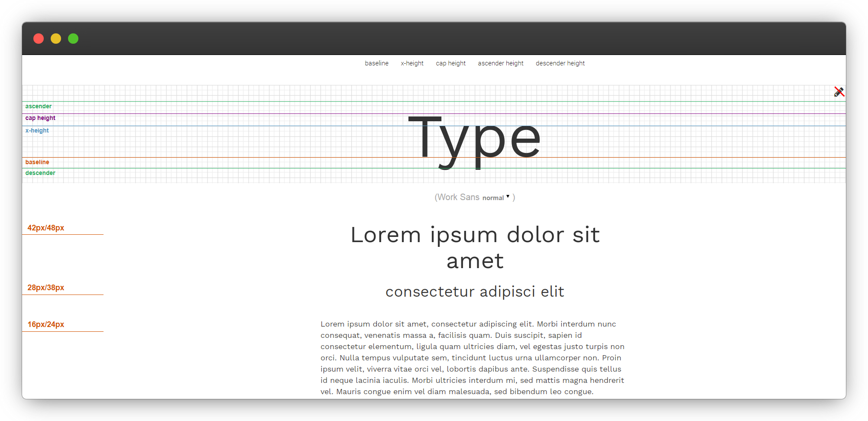
Task: Click the green descender guide label
Action: (40, 173)
